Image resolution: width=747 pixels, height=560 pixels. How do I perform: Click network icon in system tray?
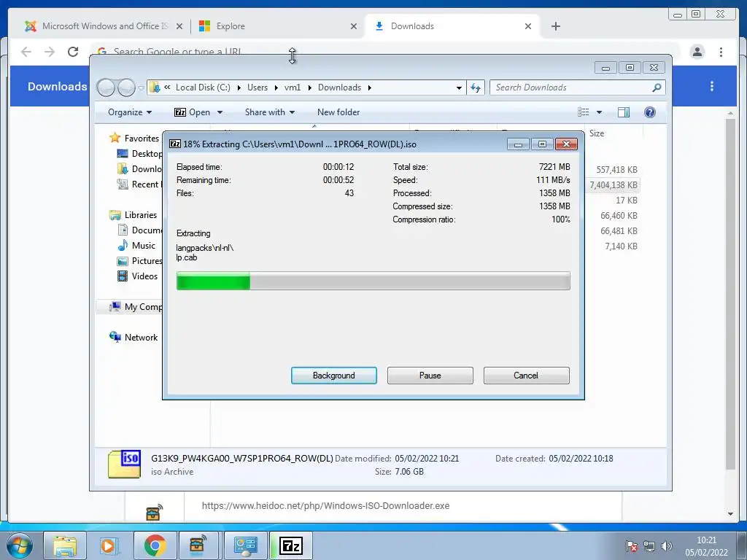[x=649, y=546]
